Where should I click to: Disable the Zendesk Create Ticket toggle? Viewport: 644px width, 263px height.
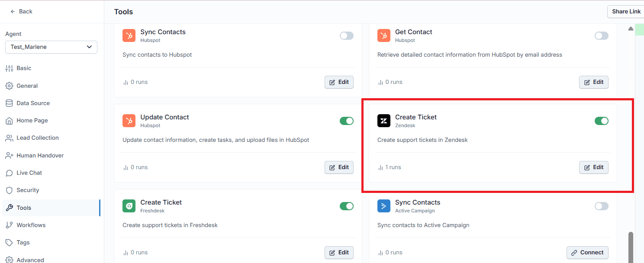(x=602, y=121)
